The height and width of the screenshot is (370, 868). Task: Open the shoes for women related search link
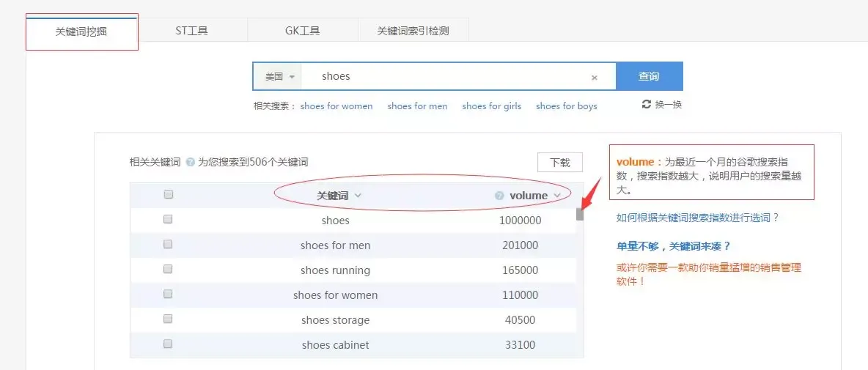pyautogui.click(x=336, y=106)
